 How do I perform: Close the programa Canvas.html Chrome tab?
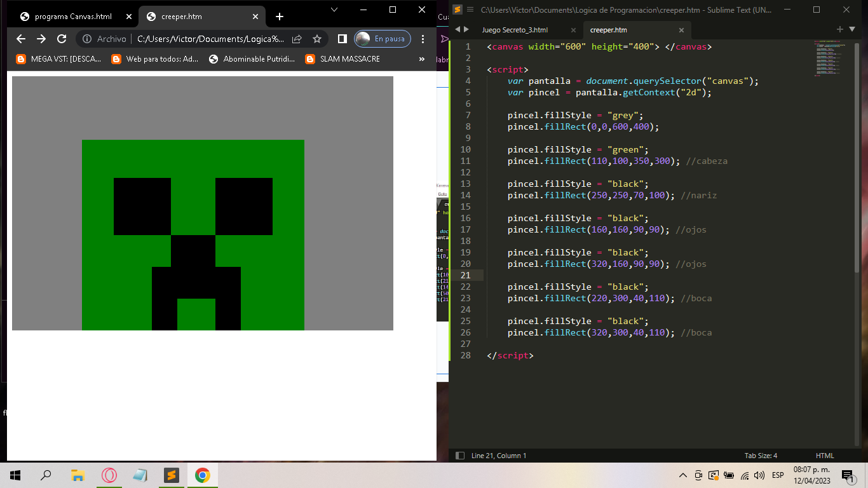[129, 17]
